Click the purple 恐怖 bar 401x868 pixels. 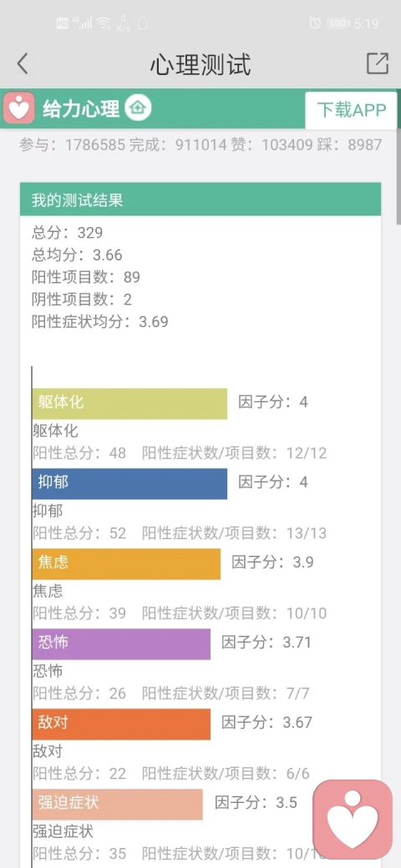coord(121,643)
